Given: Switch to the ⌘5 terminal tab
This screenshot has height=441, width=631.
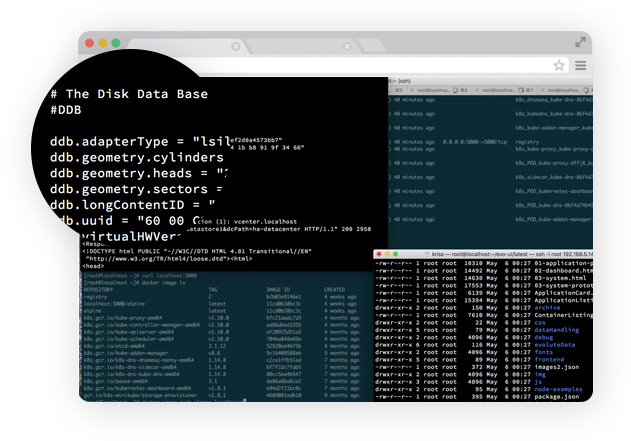Looking at the screenshot, I should [398, 90].
